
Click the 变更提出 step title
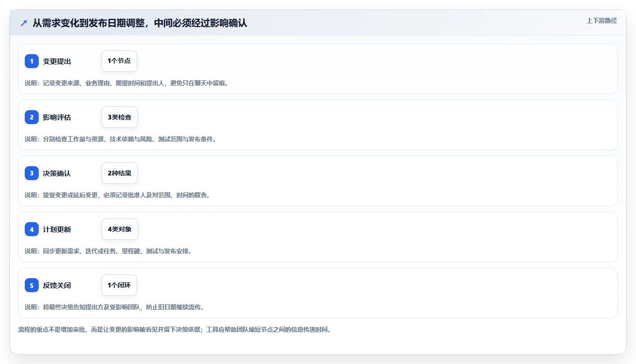point(57,61)
